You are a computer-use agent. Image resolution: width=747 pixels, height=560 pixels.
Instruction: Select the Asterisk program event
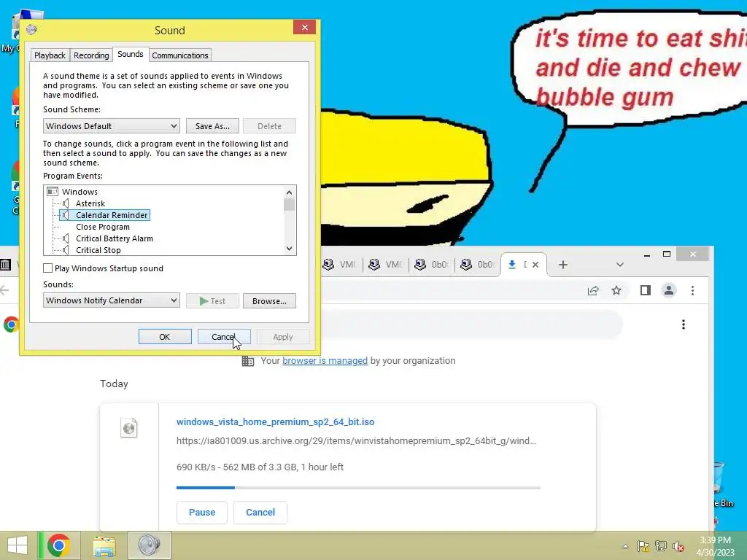tap(90, 203)
